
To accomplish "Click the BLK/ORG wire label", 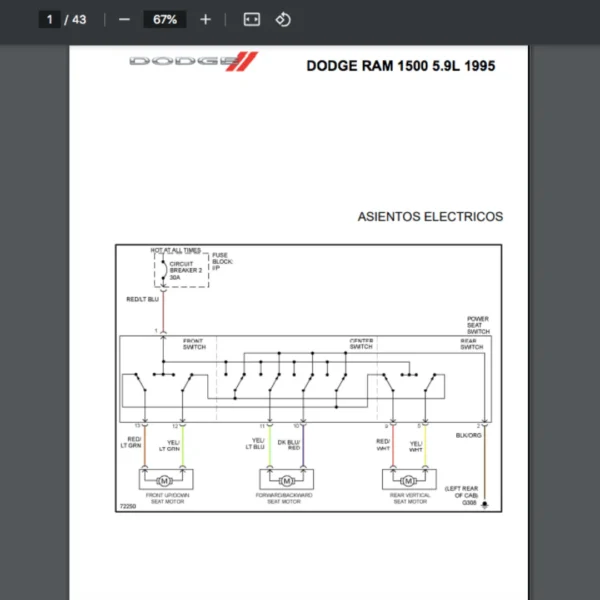I will coord(469,436).
